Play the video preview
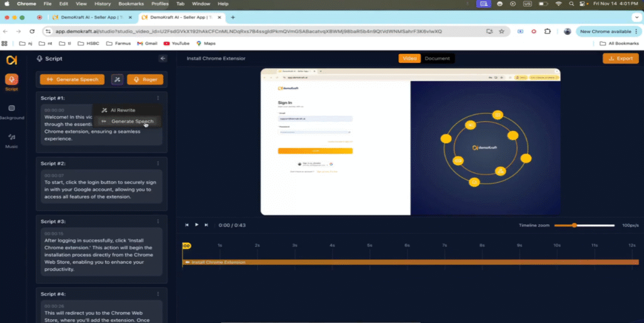 click(197, 225)
